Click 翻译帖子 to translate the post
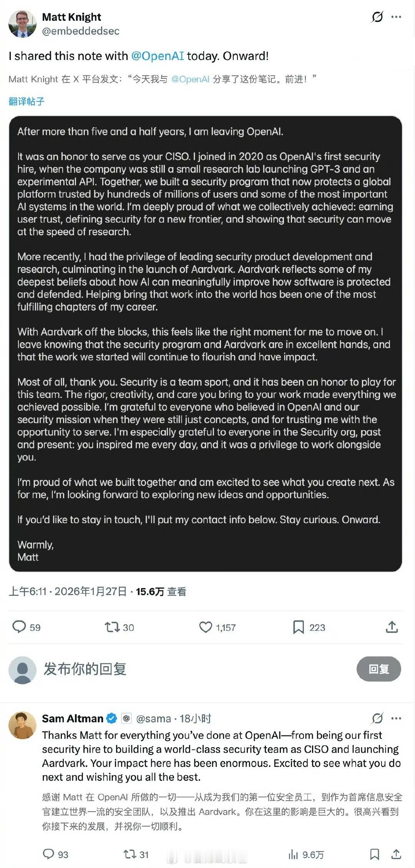Screen dimensions: 415x868 pyautogui.click(x=26, y=101)
